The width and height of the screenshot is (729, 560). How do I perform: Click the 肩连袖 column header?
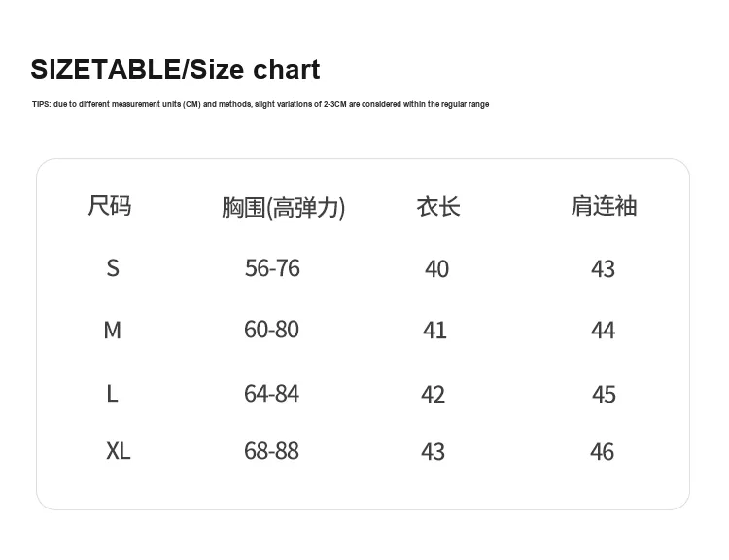604,206
